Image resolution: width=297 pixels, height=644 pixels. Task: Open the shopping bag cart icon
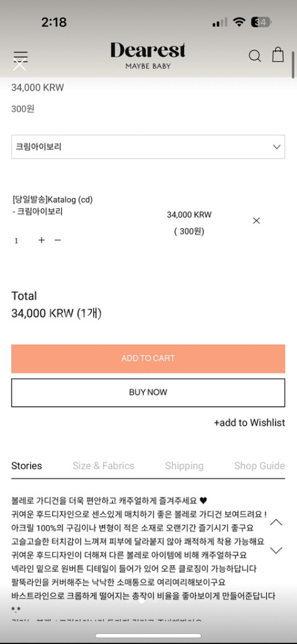(x=278, y=55)
